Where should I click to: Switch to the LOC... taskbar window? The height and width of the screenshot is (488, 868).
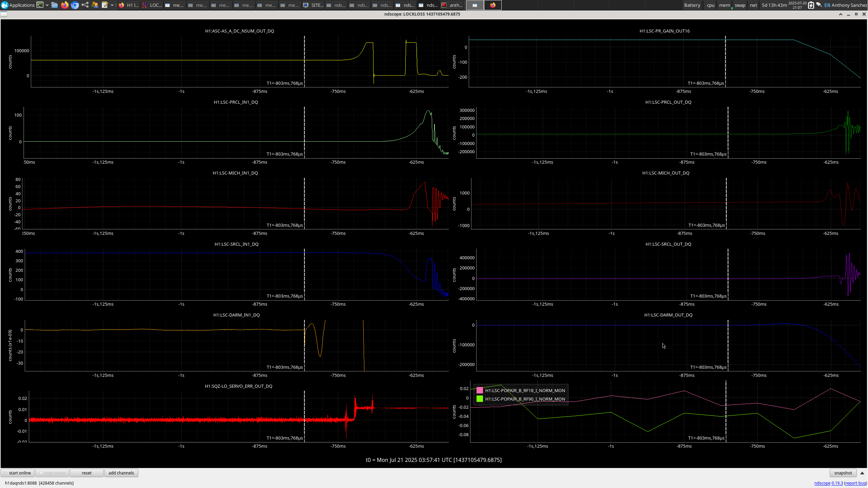152,5
